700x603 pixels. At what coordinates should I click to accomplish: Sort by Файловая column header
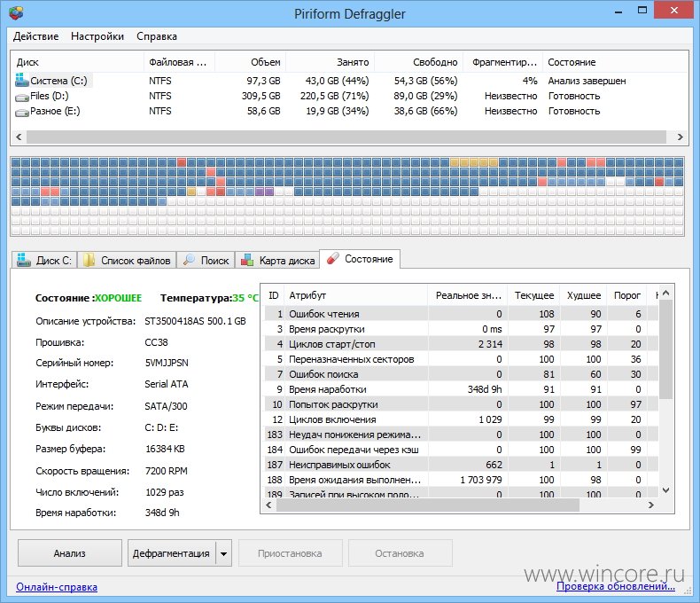pos(179,62)
